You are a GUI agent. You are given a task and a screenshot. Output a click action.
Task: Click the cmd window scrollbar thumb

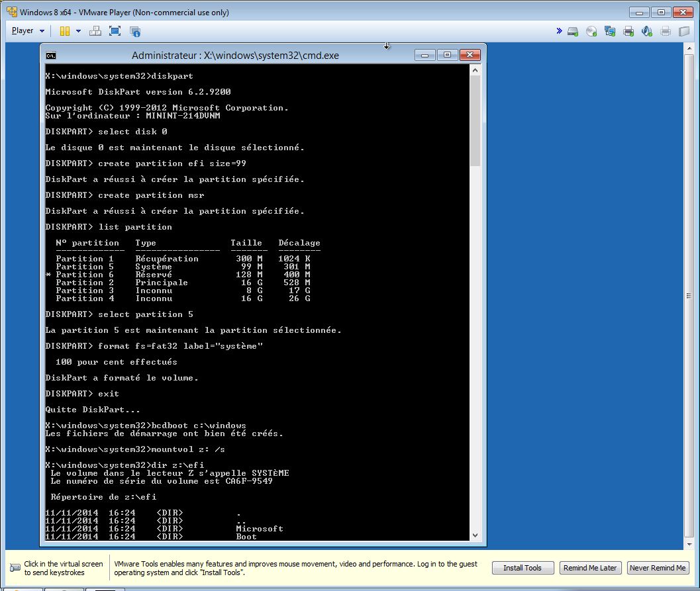point(475,121)
